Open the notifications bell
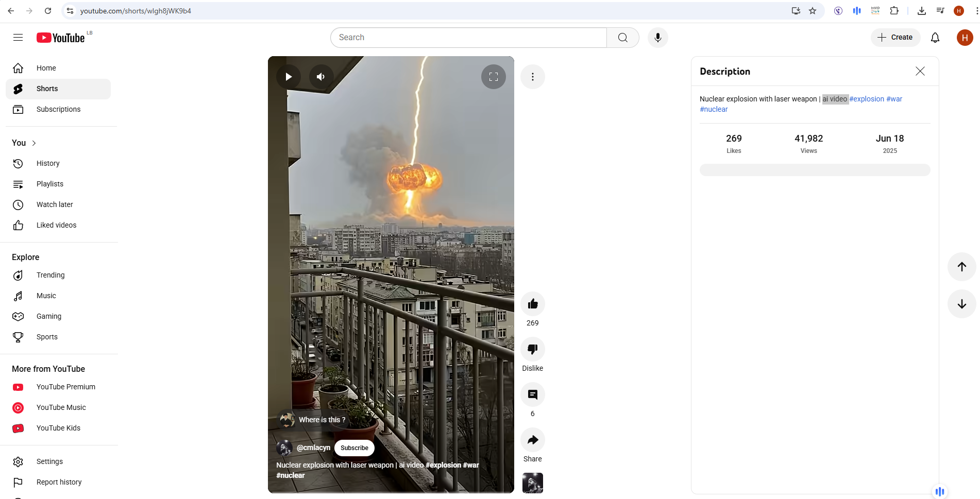Viewport: 980px width, 499px height. tap(935, 38)
